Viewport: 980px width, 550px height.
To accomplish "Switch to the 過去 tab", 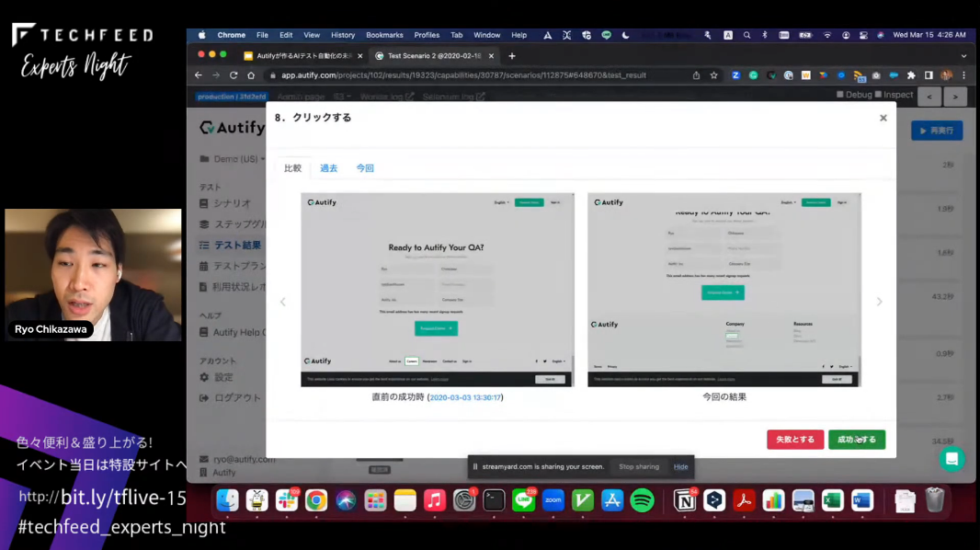I will point(329,168).
